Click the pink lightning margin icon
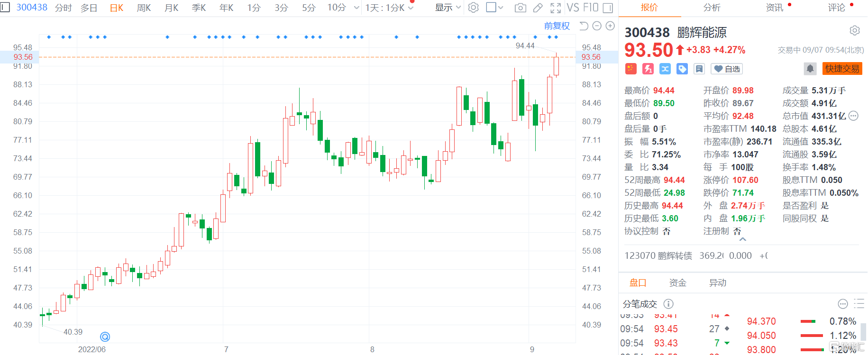This screenshot has height=355, width=868. pyautogui.click(x=648, y=69)
